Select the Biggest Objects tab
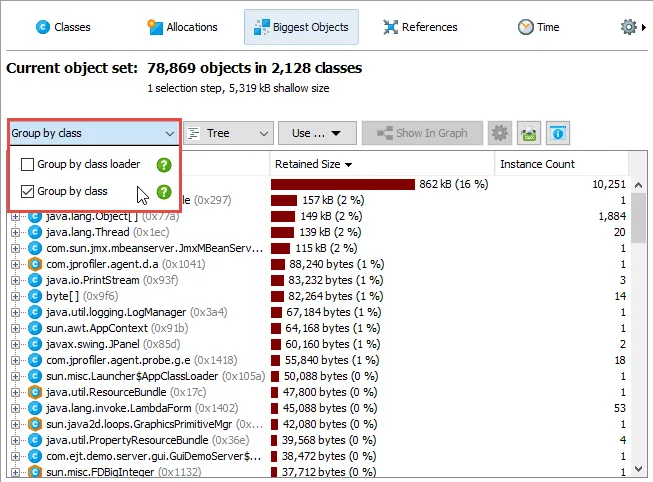Viewport: 653px width, 482px height. 301,27
